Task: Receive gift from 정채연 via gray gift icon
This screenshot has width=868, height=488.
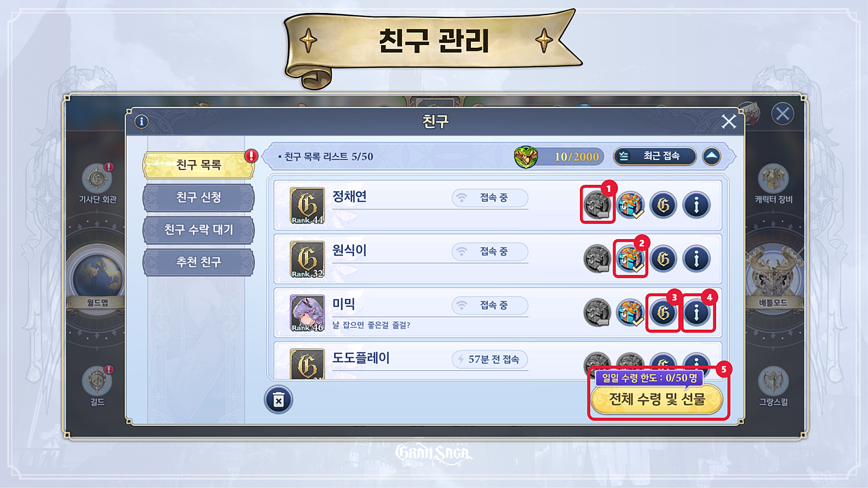Action: tap(597, 205)
